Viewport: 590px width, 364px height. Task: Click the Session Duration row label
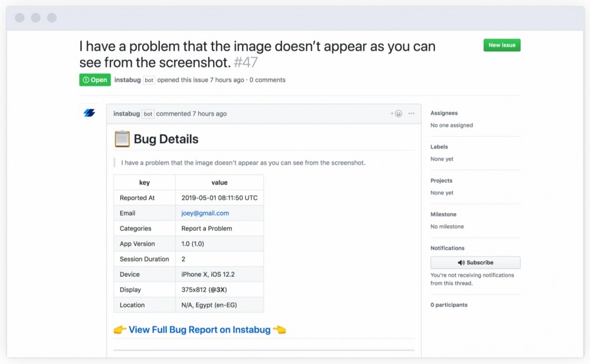[145, 259]
